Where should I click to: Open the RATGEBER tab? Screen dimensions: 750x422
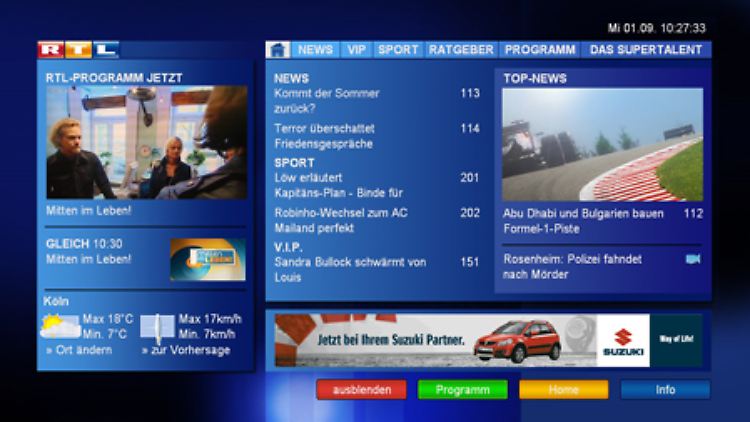[461, 49]
